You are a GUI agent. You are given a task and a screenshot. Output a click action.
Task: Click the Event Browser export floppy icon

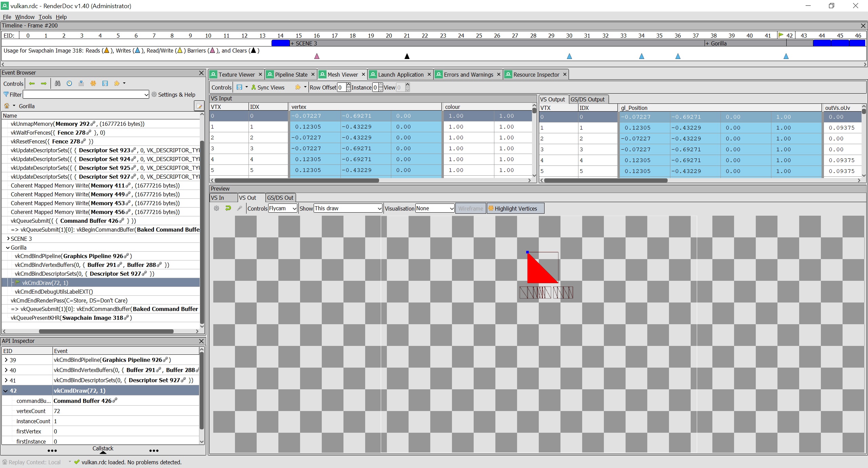click(x=105, y=83)
